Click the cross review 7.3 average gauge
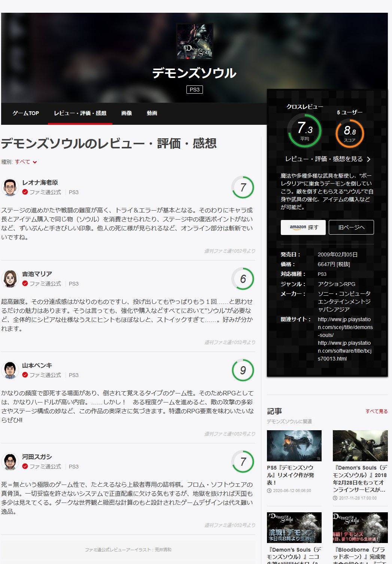This screenshot has width=392, height=564. (x=305, y=130)
